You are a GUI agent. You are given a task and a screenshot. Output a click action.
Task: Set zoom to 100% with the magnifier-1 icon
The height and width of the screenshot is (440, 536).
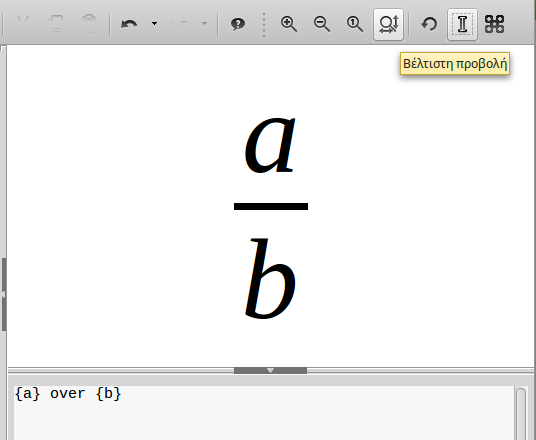355,24
